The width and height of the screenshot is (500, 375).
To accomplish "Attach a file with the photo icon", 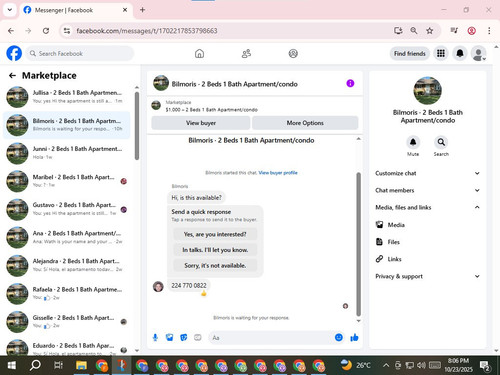I will (x=170, y=338).
